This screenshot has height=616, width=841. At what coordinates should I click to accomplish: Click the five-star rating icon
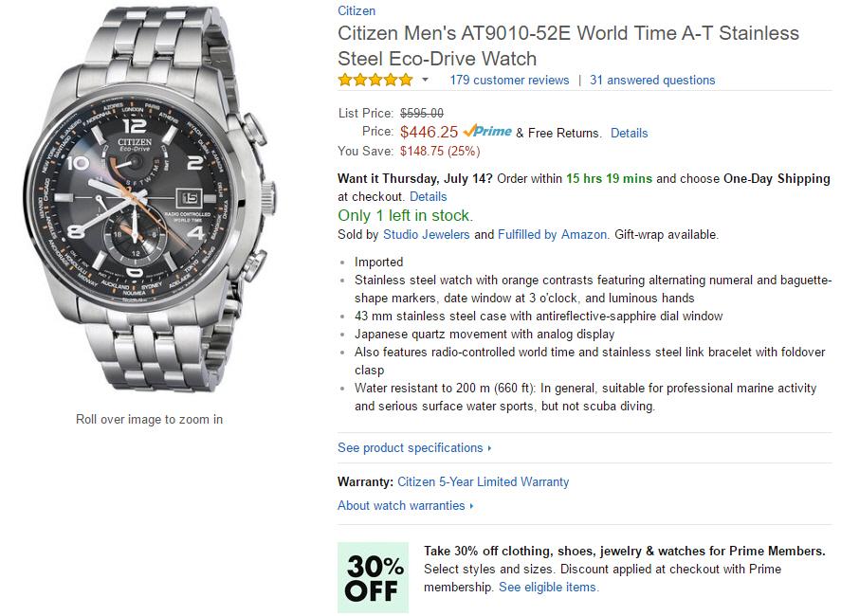[x=375, y=80]
